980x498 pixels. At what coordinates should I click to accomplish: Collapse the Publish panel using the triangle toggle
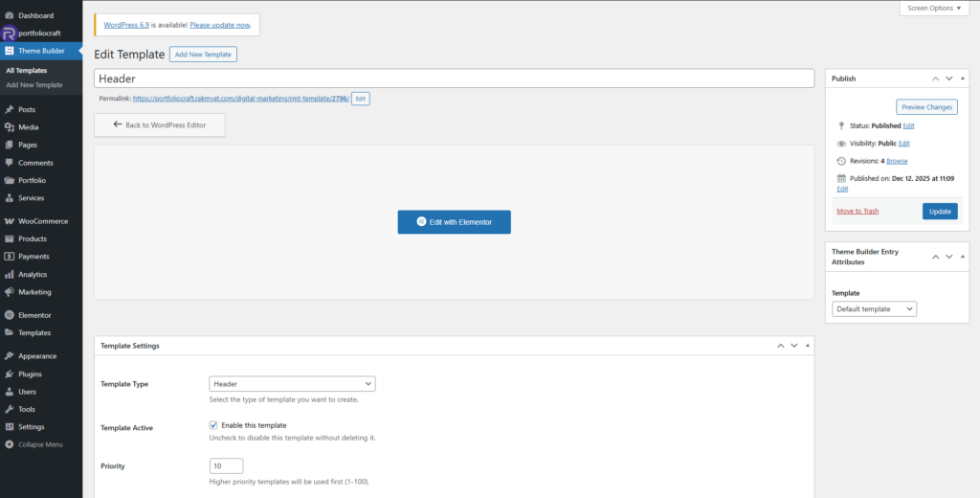tap(964, 79)
